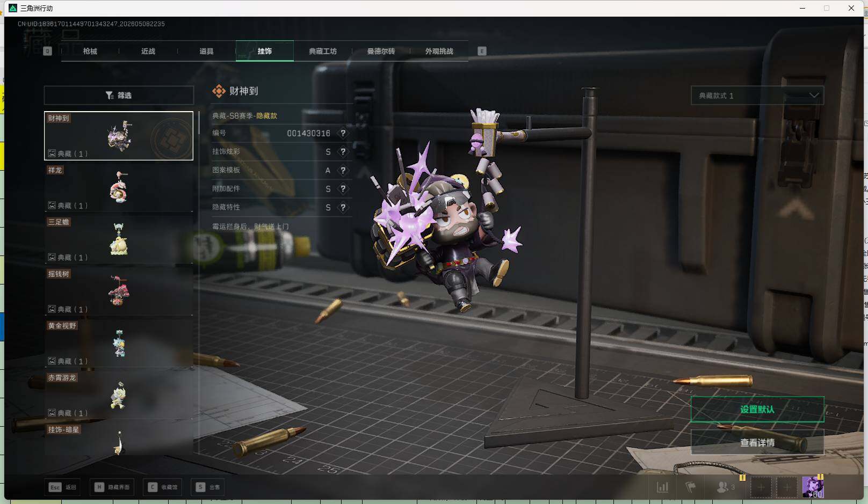Open the 筛选 filter button
The width and height of the screenshot is (868, 504).
[x=119, y=95]
